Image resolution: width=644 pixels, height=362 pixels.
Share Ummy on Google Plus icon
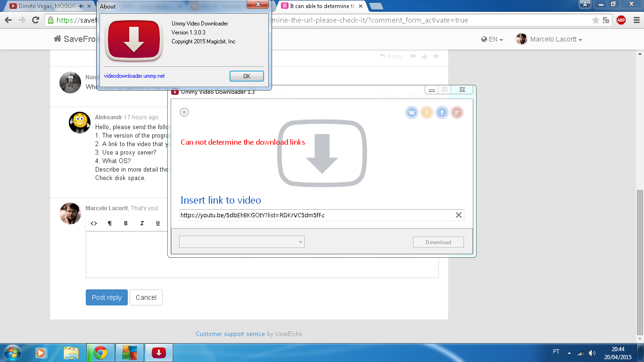457,113
